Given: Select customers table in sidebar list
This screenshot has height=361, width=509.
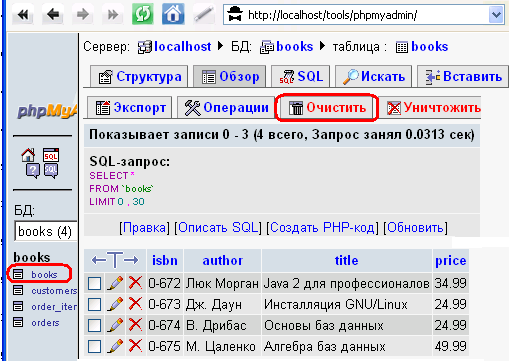Looking at the screenshot, I should click(x=54, y=291).
